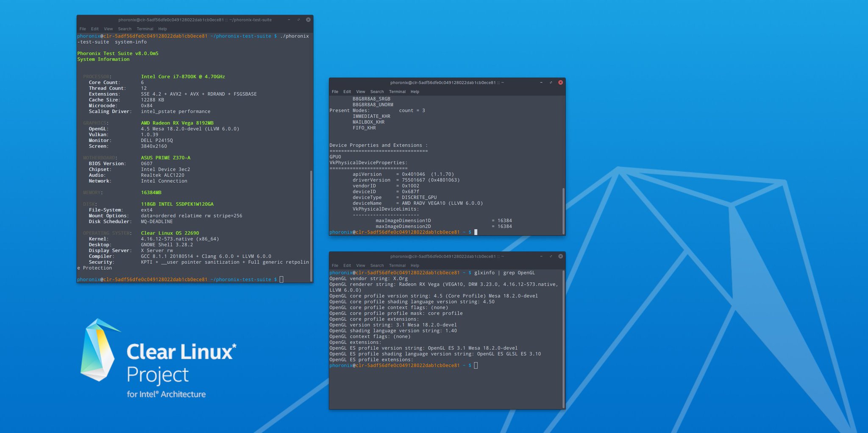Click scrollbar in glxinfo terminal
Screen dimensions: 868x433
(563, 338)
